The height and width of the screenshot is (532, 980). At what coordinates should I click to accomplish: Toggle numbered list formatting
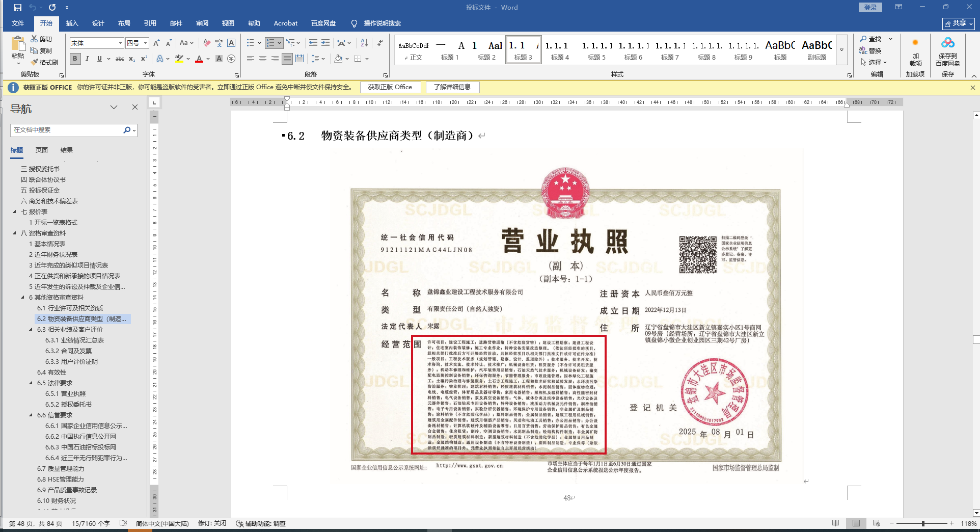(270, 43)
